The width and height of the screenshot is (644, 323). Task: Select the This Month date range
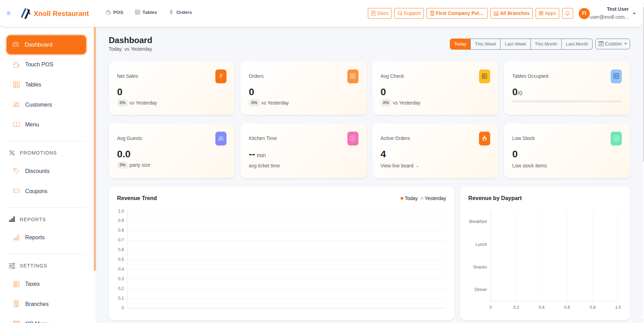[x=546, y=44]
